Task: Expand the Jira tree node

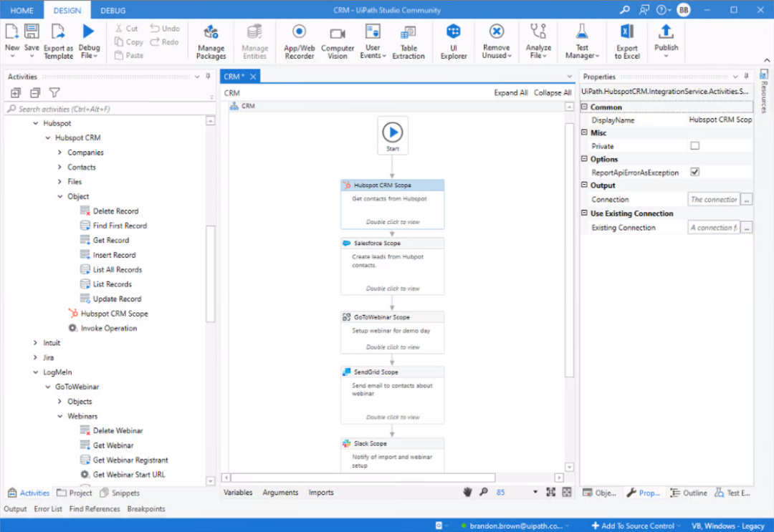Action: click(35, 357)
